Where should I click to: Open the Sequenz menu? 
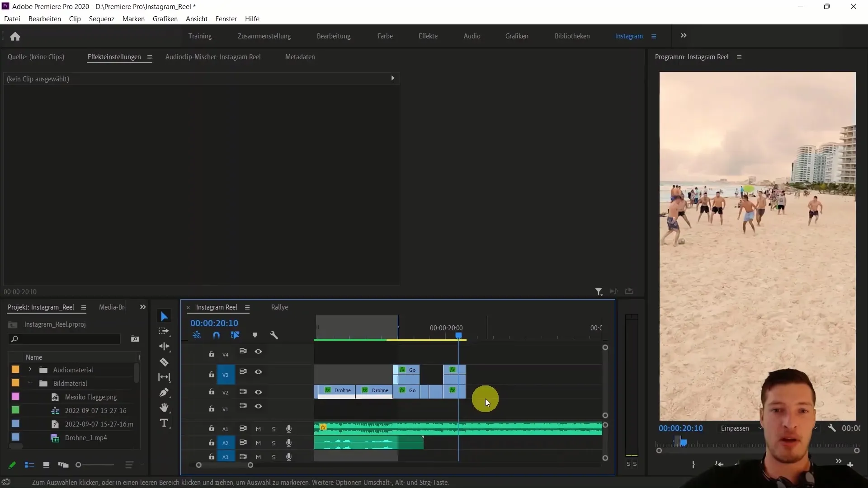tap(102, 19)
